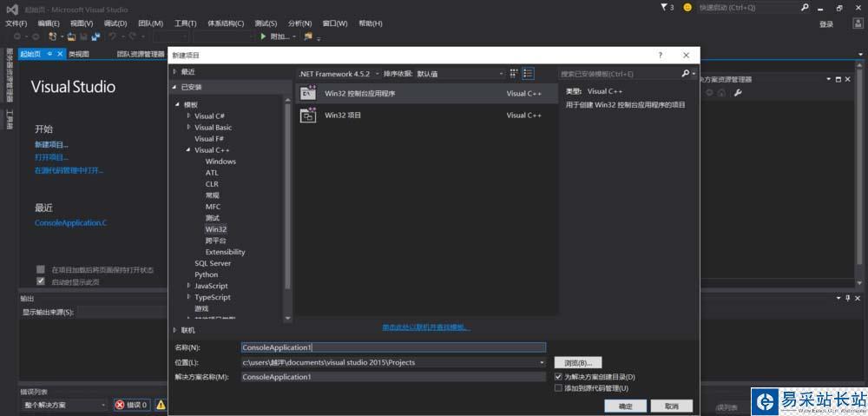Click the online templates search link
This screenshot has height=416, width=868.
point(426,327)
